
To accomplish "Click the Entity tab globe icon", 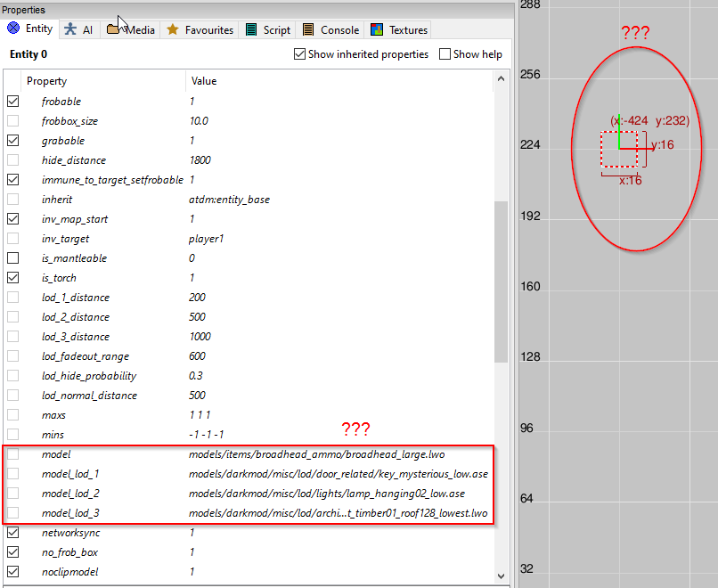I will (13, 29).
